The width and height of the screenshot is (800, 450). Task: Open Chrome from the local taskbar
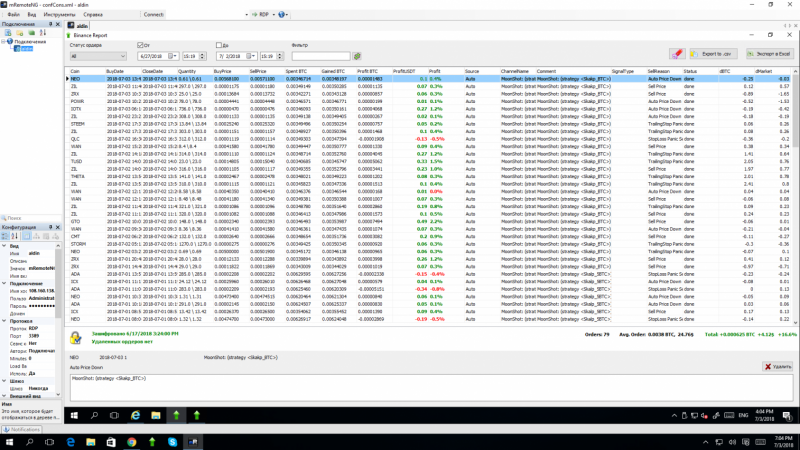132,442
